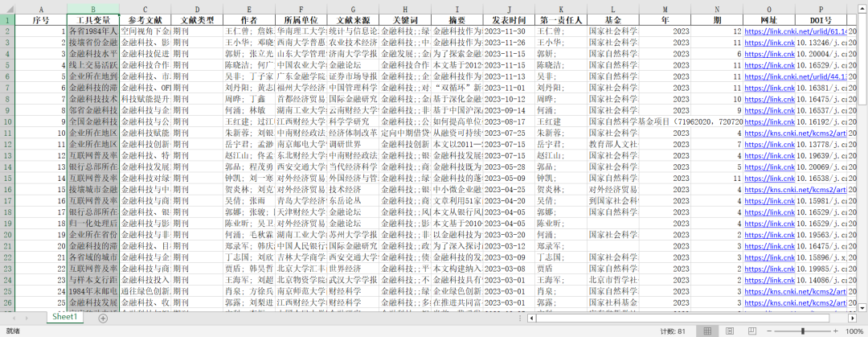
Task: Click the select-all corner of grid
Action: point(7,10)
